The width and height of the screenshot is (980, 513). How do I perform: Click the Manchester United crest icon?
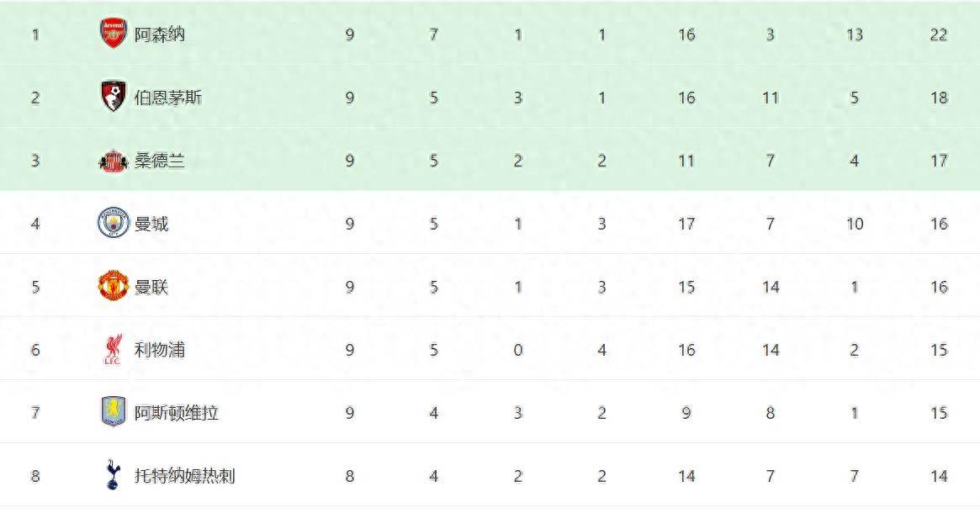coord(113,287)
